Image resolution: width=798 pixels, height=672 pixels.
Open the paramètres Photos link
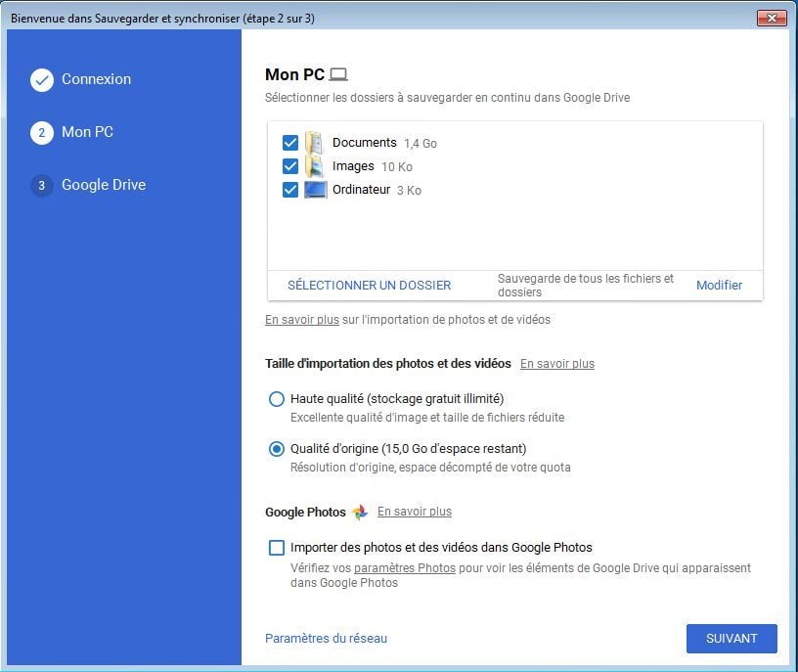click(404, 567)
